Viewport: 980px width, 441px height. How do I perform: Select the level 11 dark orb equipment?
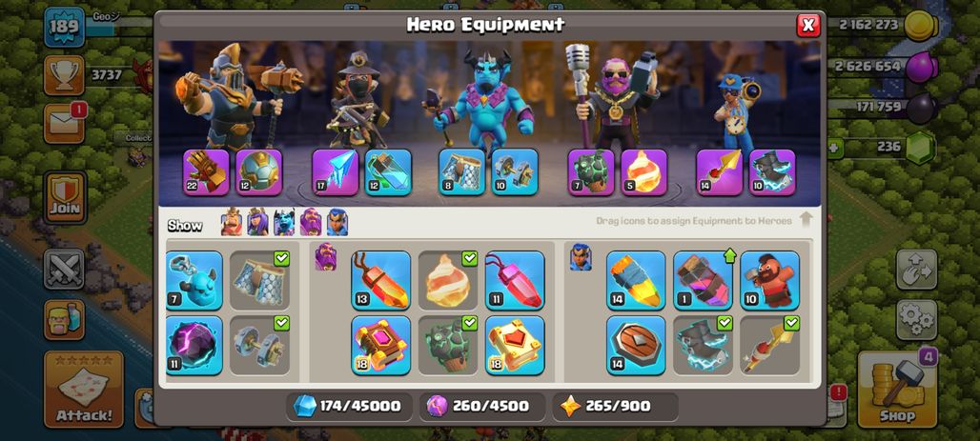click(x=194, y=345)
